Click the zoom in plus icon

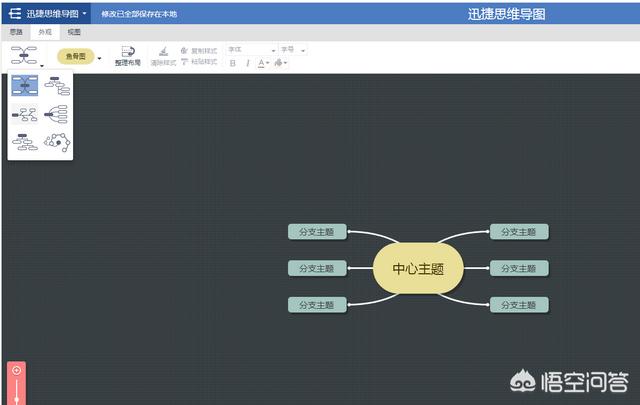pyautogui.click(x=16, y=370)
